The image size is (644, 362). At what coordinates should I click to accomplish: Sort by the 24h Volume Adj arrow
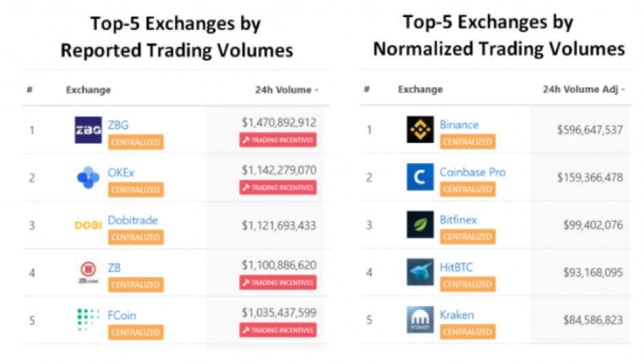(623, 90)
